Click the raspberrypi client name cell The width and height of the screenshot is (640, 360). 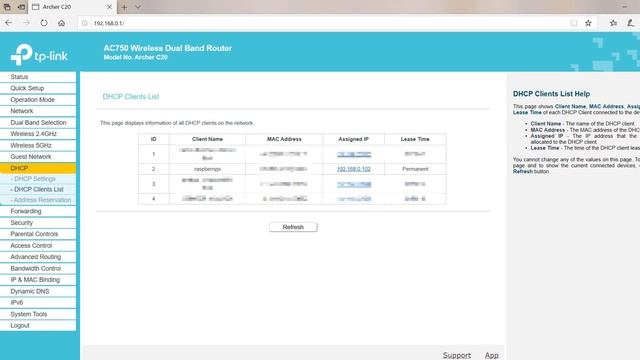click(207, 169)
